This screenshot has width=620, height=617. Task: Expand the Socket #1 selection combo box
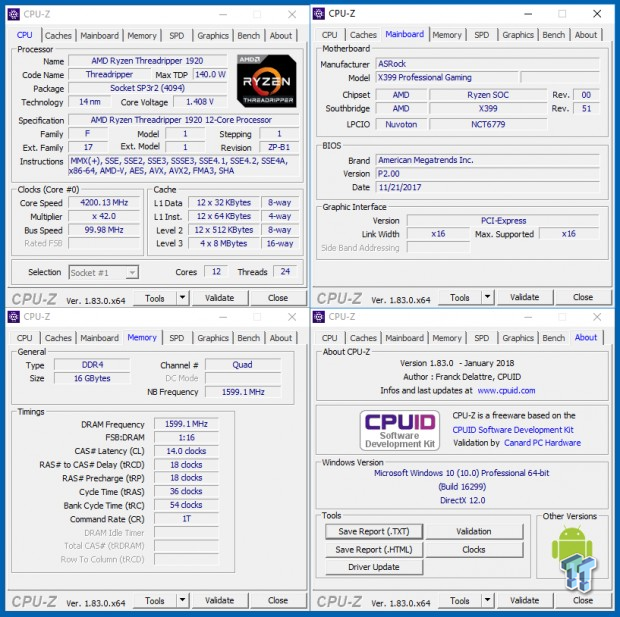[x=132, y=273]
